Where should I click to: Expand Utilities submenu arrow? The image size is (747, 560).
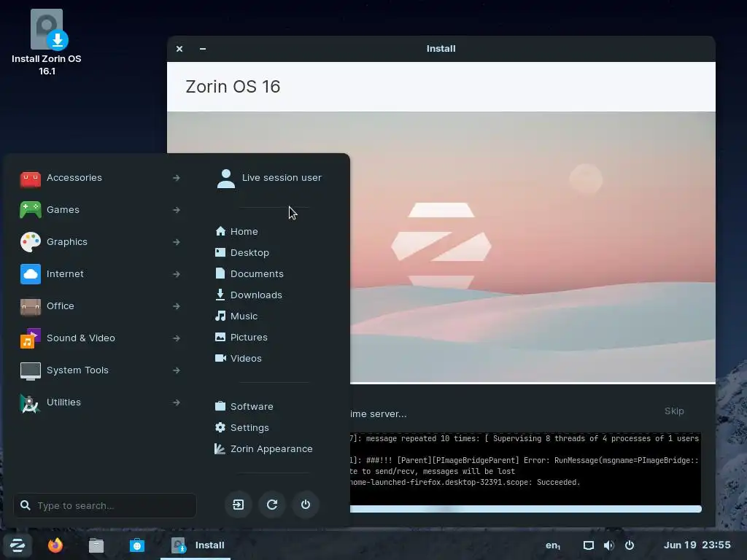click(x=177, y=402)
